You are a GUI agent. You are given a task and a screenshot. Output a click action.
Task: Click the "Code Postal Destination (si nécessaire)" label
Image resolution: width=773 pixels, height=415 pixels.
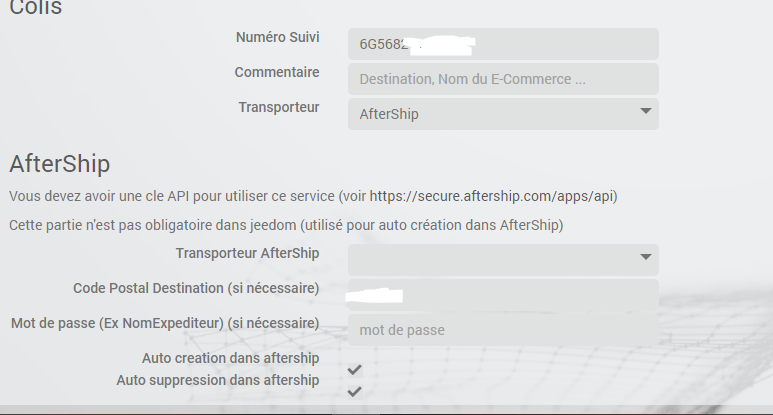[196, 288]
